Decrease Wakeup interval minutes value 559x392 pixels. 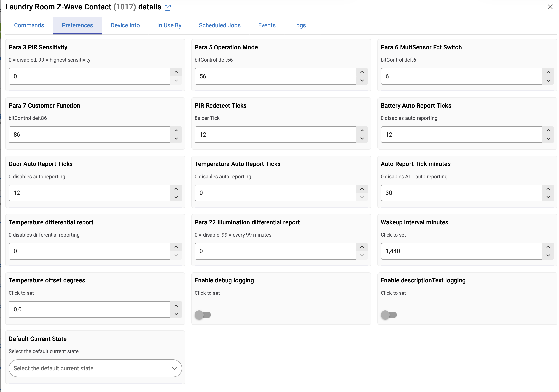pos(548,255)
